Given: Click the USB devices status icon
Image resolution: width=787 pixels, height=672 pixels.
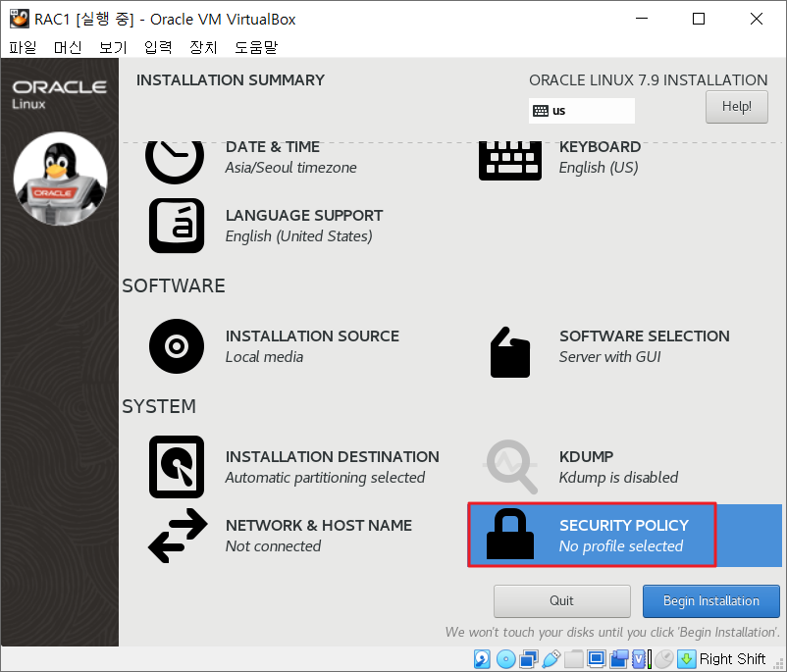Looking at the screenshot, I should click(551, 659).
